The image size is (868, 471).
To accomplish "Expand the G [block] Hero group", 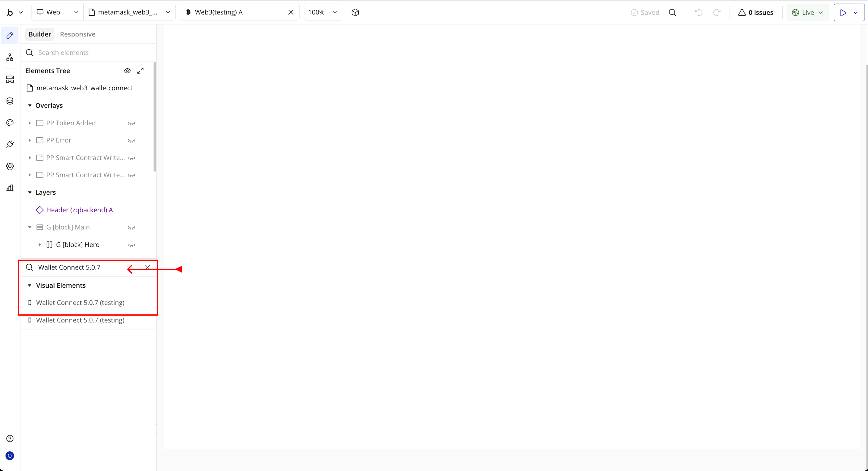I will (39, 245).
